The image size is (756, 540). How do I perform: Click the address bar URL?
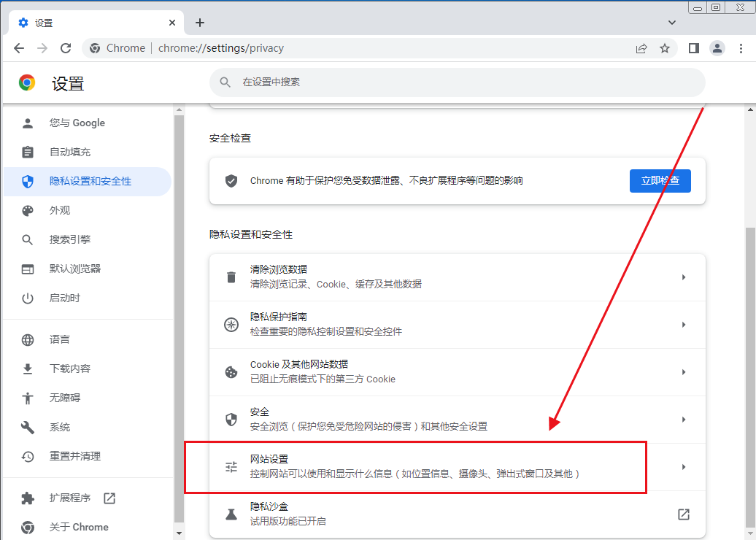tap(221, 48)
